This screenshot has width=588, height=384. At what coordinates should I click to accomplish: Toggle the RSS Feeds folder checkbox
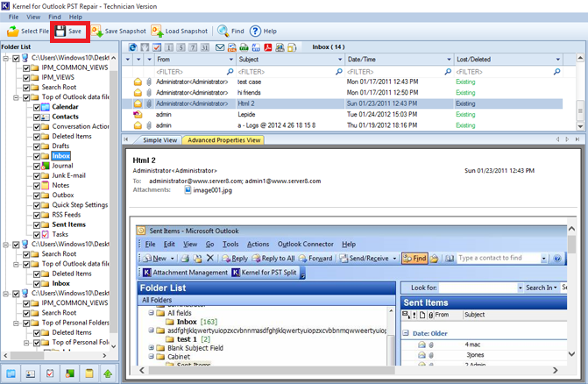click(37, 216)
